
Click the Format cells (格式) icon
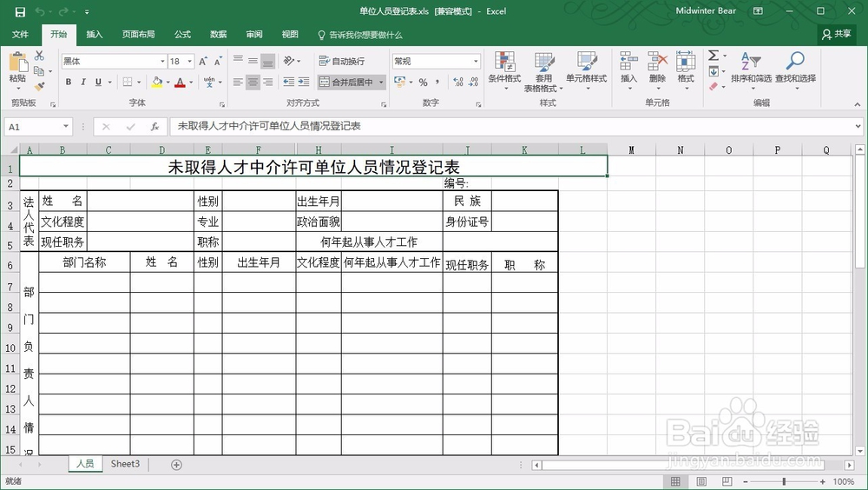click(x=686, y=61)
